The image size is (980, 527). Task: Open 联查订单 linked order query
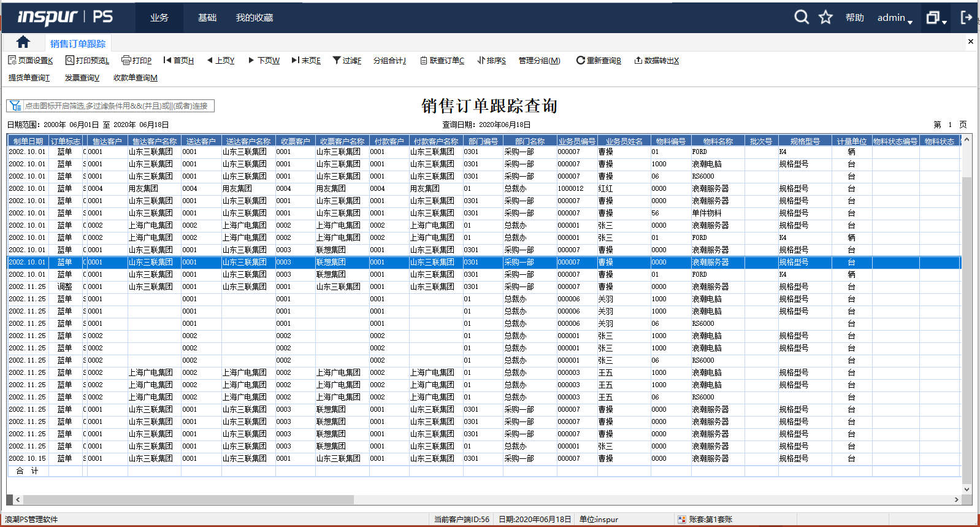coord(442,60)
